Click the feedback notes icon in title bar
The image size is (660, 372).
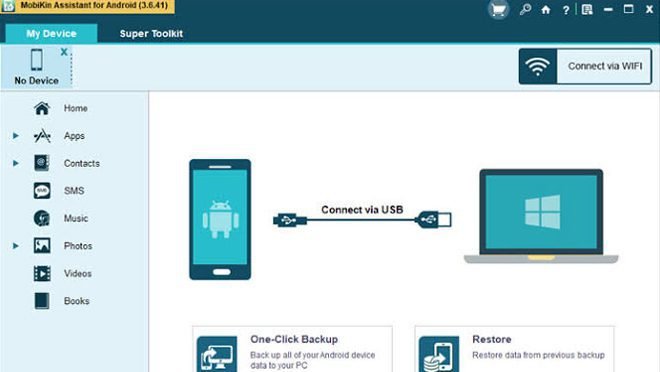click(587, 9)
